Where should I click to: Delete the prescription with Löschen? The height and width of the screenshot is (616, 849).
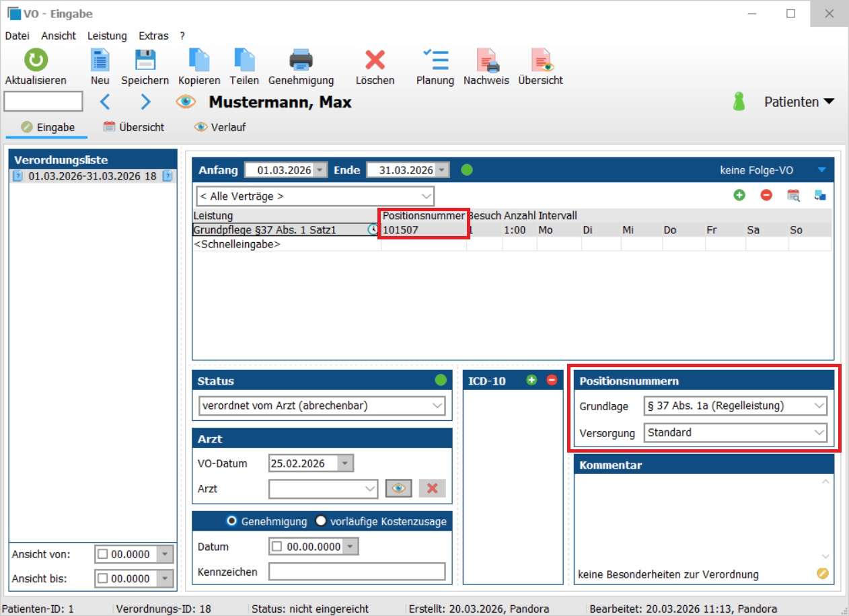tap(375, 61)
